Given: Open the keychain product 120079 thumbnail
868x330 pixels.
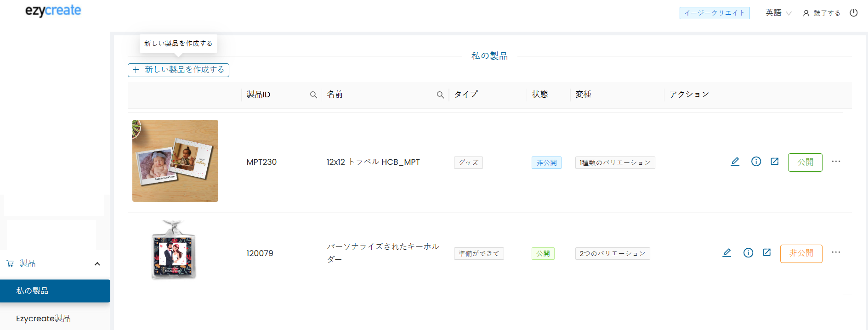Looking at the screenshot, I should click(174, 250).
